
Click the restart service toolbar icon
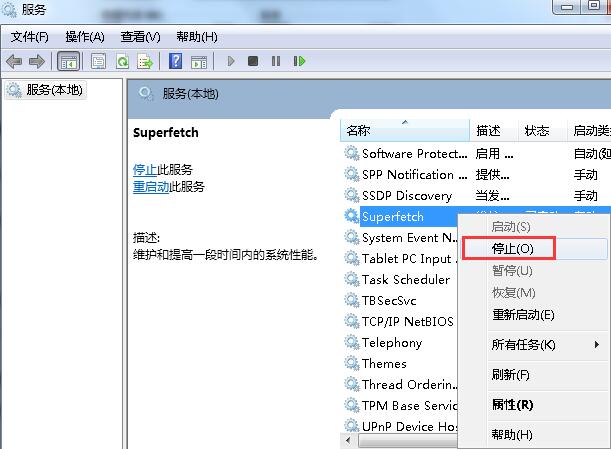[x=299, y=61]
